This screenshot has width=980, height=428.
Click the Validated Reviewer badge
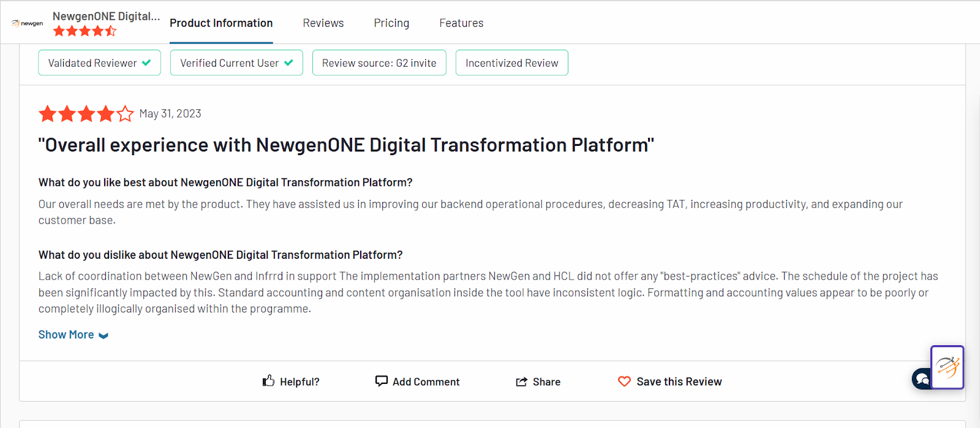click(x=100, y=63)
